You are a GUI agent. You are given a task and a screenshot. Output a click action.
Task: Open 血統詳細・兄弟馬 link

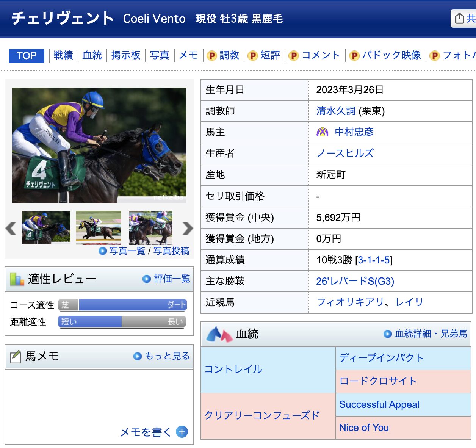(x=431, y=334)
